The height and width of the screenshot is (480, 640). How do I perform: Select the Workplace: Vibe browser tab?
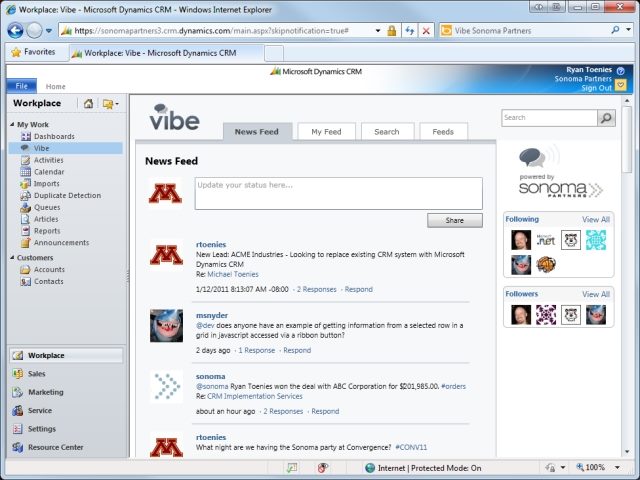(x=165, y=53)
